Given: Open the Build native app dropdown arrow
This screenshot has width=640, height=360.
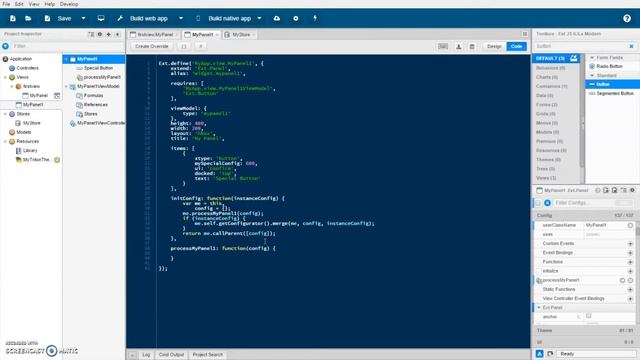Looking at the screenshot, I should [259, 18].
